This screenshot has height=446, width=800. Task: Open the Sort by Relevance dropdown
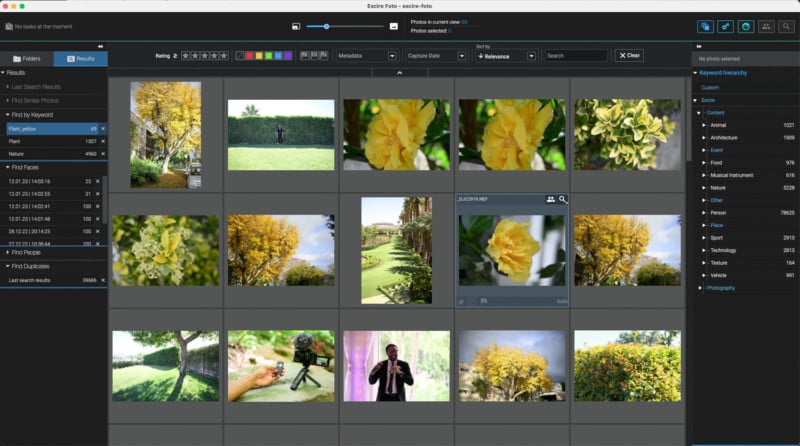[x=506, y=56]
